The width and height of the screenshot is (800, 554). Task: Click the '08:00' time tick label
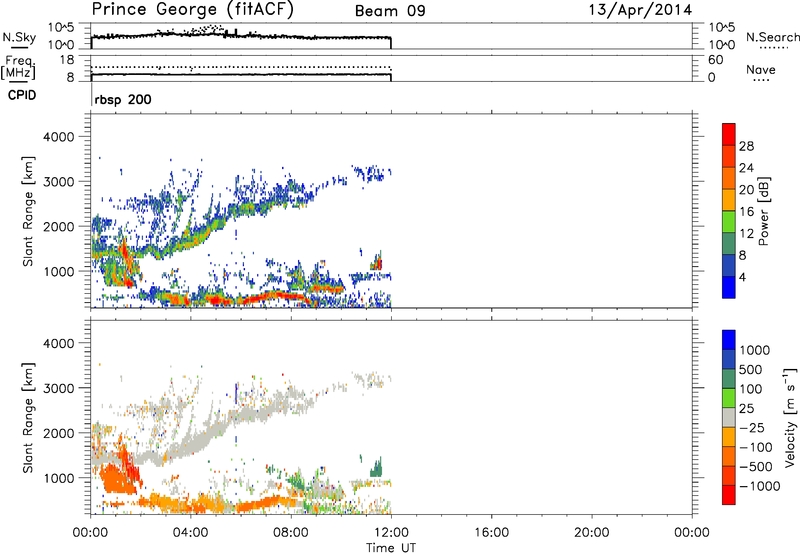click(x=291, y=533)
